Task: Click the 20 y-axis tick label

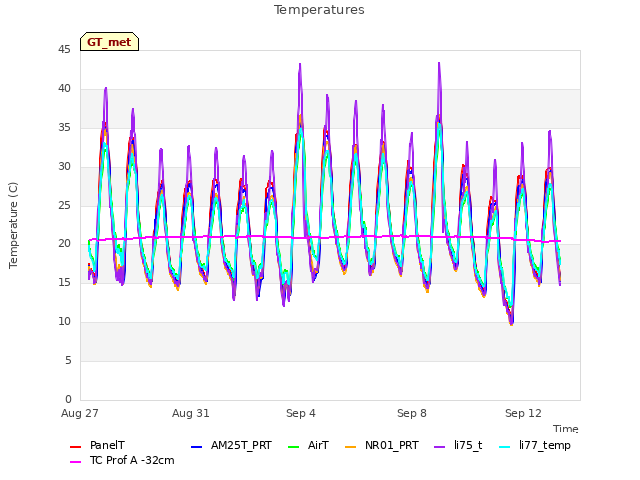Action: [x=64, y=244]
